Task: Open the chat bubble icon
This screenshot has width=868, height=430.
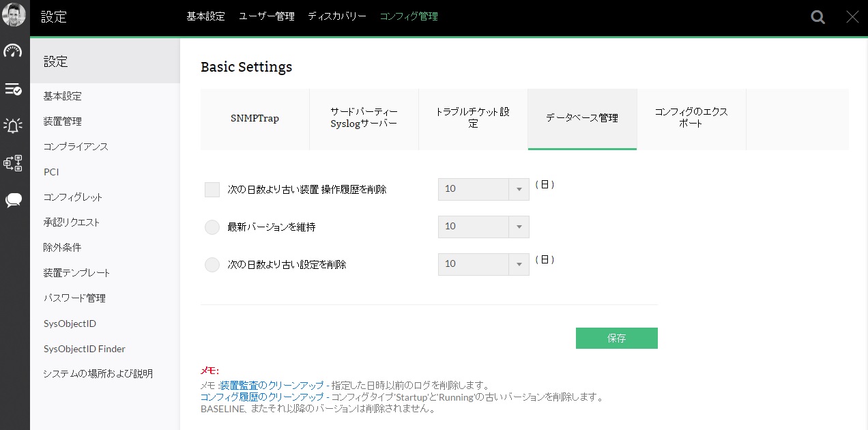Action: tap(13, 201)
